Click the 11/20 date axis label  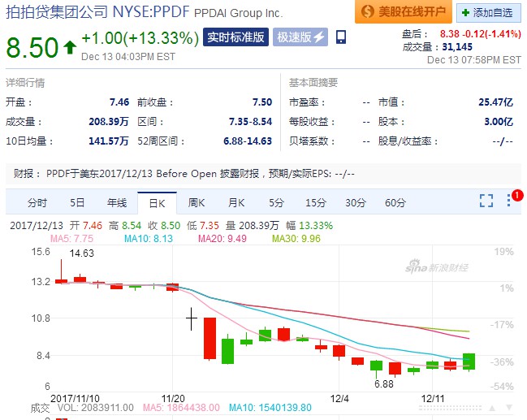173,399
